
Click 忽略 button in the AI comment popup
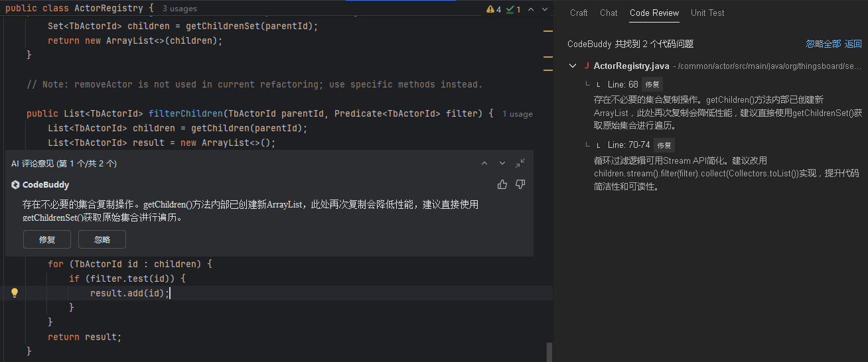[x=102, y=239]
